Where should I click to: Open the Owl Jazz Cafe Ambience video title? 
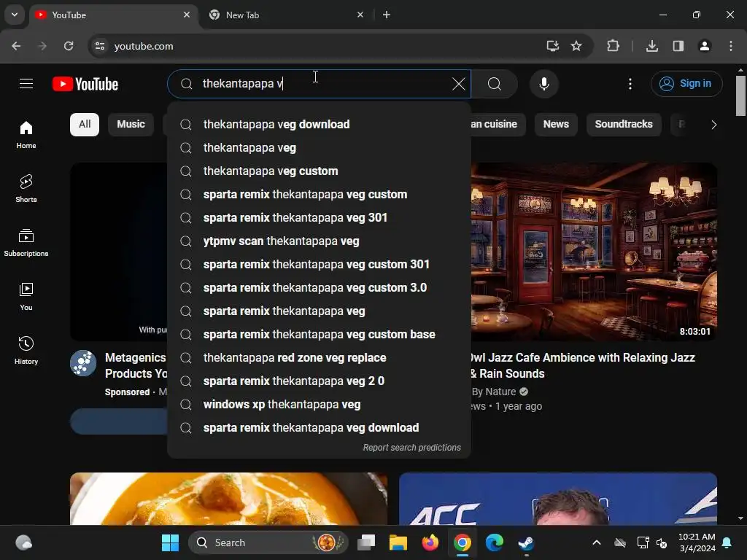click(x=582, y=365)
